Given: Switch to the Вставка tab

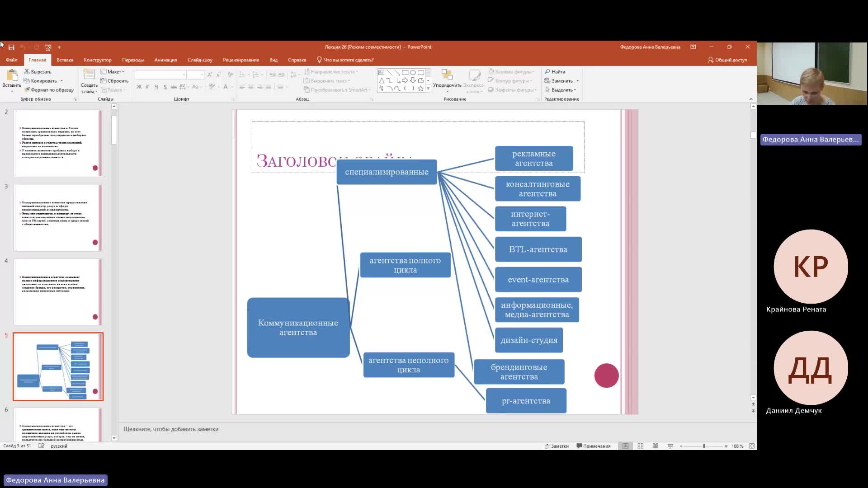Looking at the screenshot, I should point(65,60).
